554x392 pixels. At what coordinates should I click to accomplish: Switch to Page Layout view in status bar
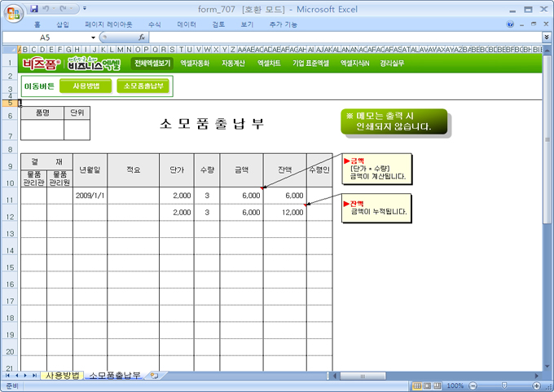pos(428,385)
